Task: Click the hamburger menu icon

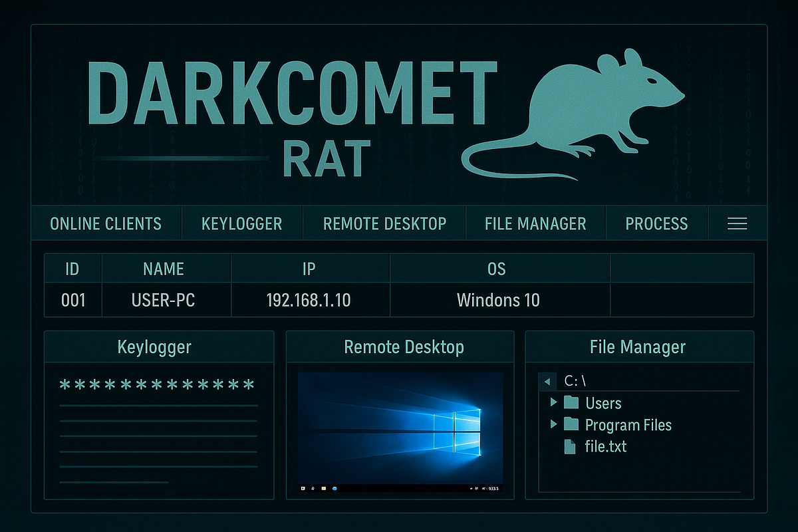Action: (737, 223)
